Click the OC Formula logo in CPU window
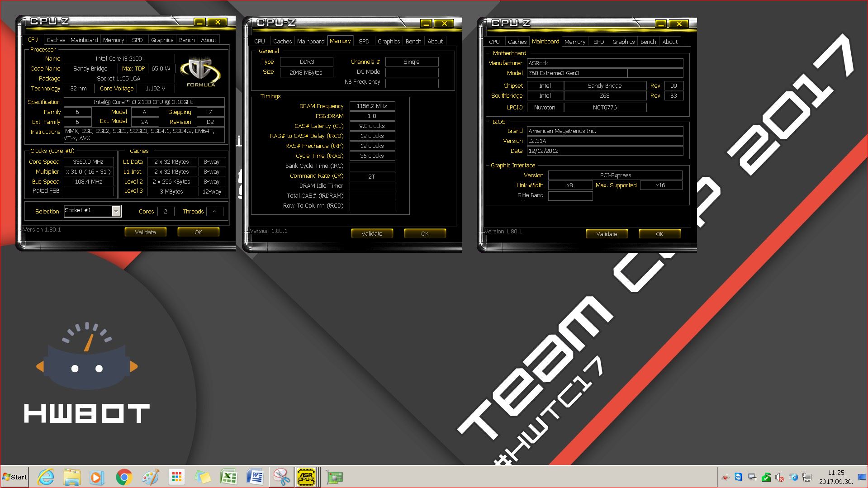The width and height of the screenshot is (868, 488). [x=200, y=71]
